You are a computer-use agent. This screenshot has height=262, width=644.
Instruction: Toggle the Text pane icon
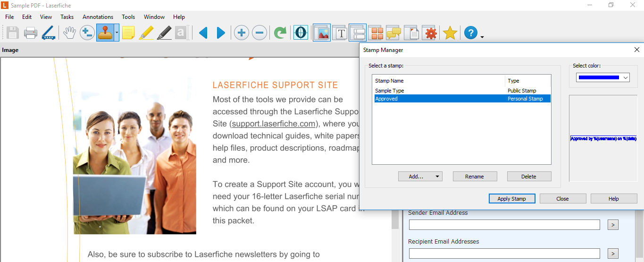tap(340, 33)
